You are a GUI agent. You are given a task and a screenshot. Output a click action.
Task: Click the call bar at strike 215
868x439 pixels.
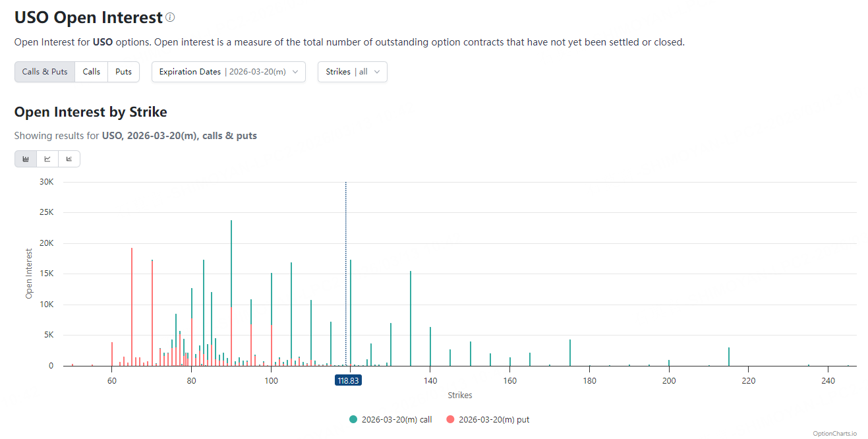pos(729,357)
